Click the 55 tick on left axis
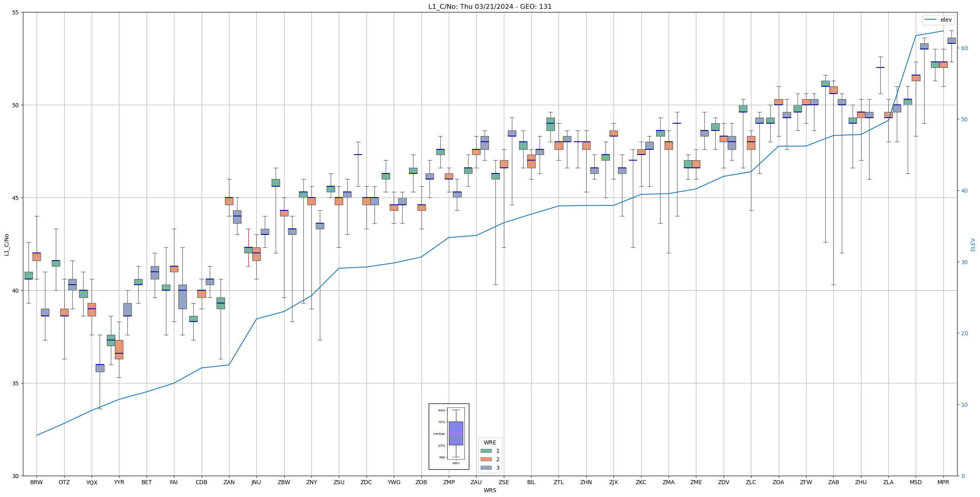The height and width of the screenshot is (497, 980). pos(16,12)
